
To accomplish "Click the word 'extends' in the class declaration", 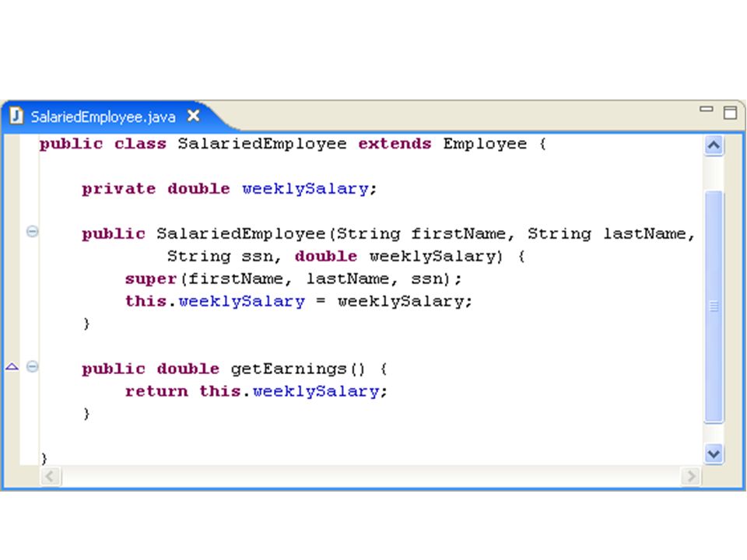I will coord(395,144).
